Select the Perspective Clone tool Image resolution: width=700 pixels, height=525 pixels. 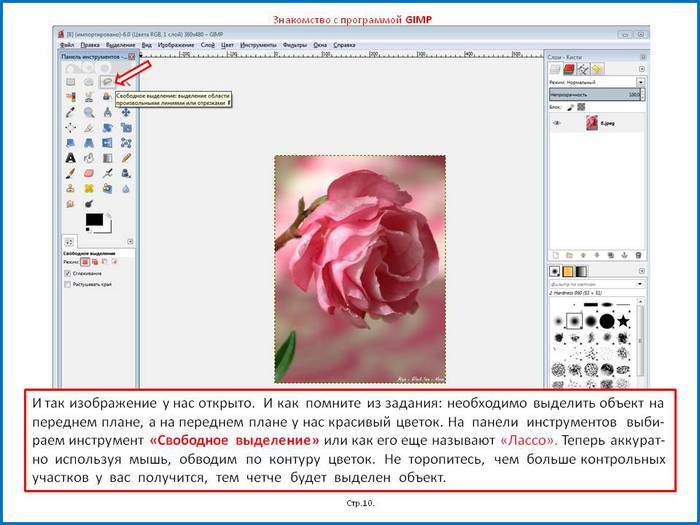(107, 188)
